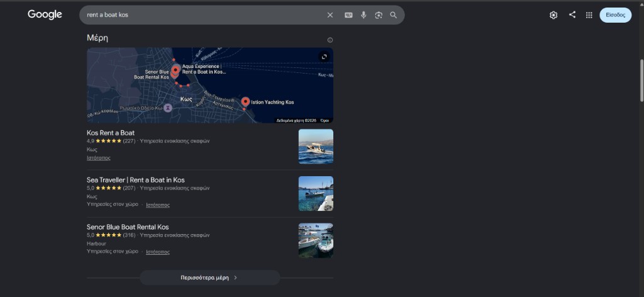The height and width of the screenshot is (297, 644).
Task: Click the (316) reviews count of Senor Blue
Action: click(x=129, y=235)
